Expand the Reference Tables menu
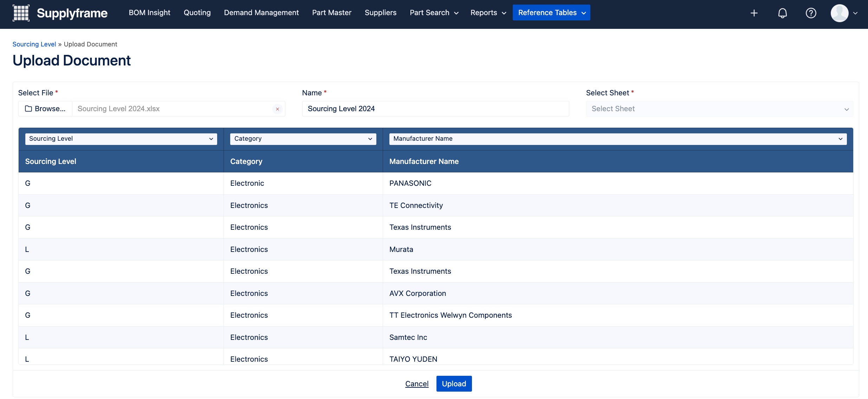This screenshot has width=868, height=399. pyautogui.click(x=551, y=13)
